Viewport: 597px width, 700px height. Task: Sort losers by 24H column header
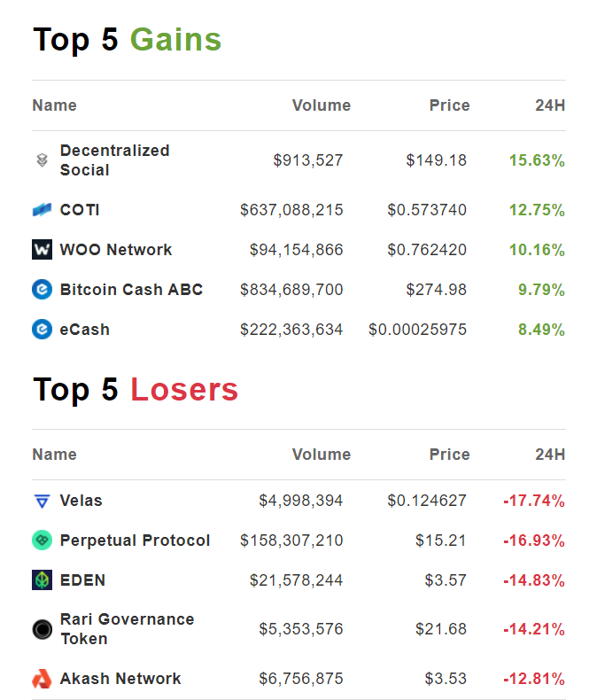pos(549,455)
